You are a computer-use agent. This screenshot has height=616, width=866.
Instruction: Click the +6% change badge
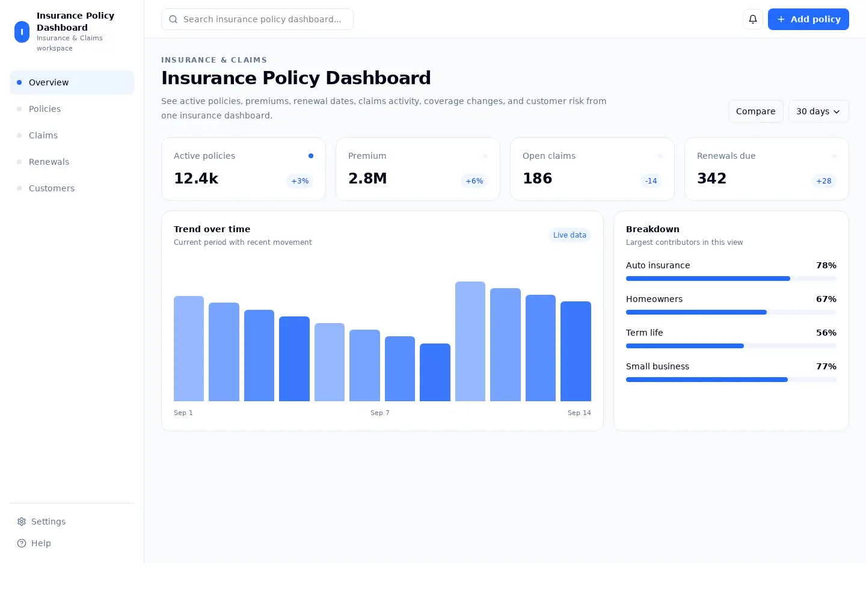click(x=474, y=181)
